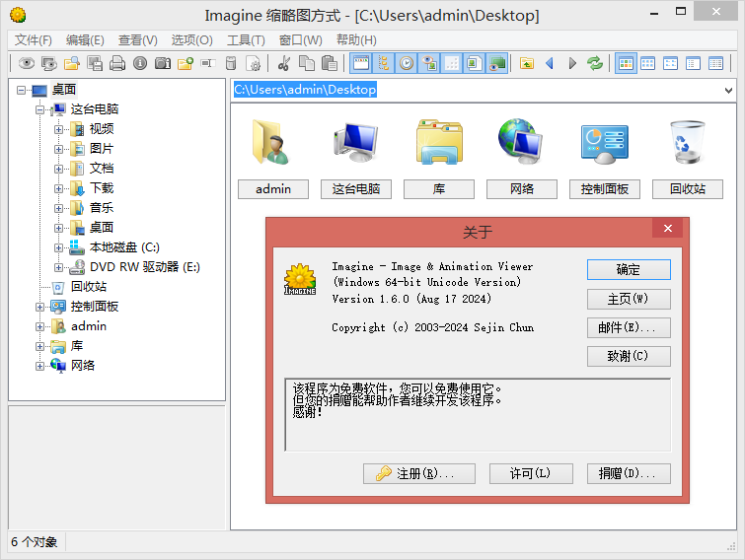745x560 pixels.
Task: Expand the 视频 folder tree node
Action: point(58,129)
